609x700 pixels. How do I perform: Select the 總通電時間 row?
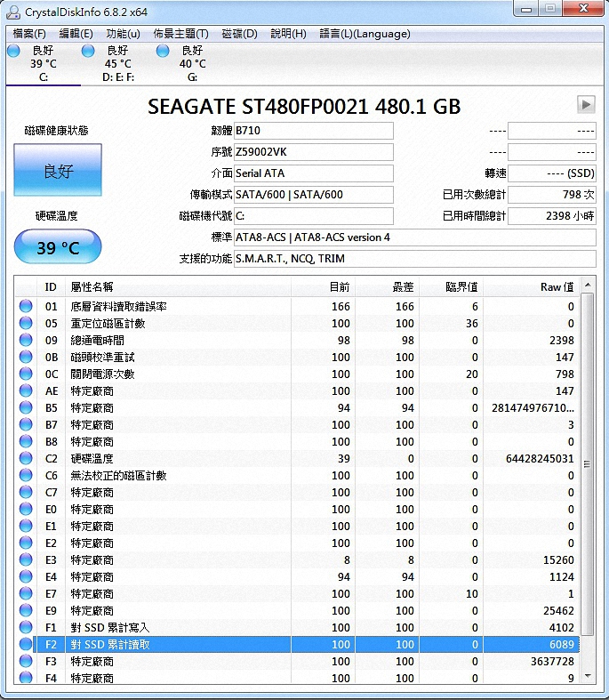(297, 340)
